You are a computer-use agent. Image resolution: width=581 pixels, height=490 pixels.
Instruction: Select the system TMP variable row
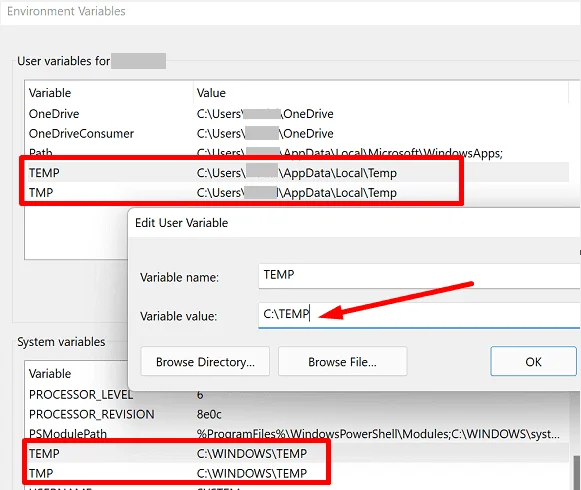point(298,473)
